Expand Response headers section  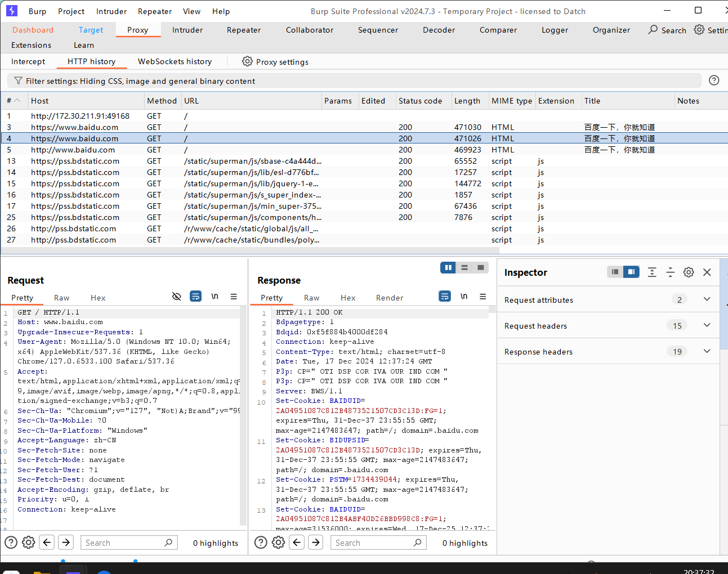(707, 351)
